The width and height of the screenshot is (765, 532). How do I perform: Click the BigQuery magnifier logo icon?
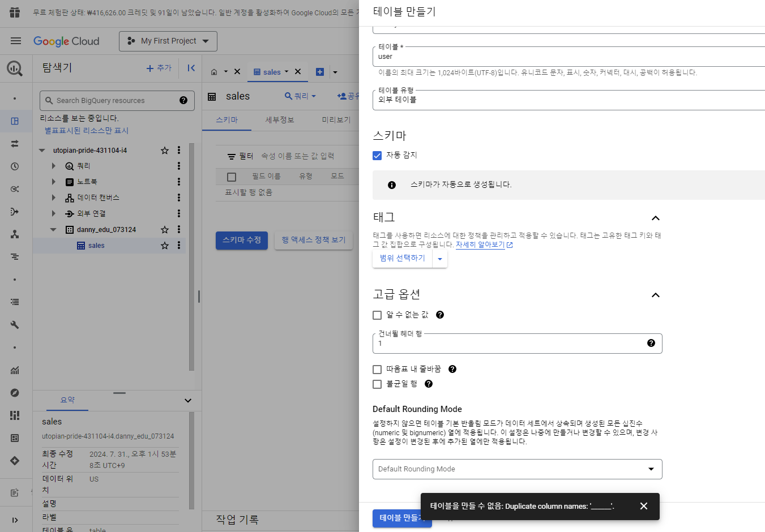tap(15, 68)
